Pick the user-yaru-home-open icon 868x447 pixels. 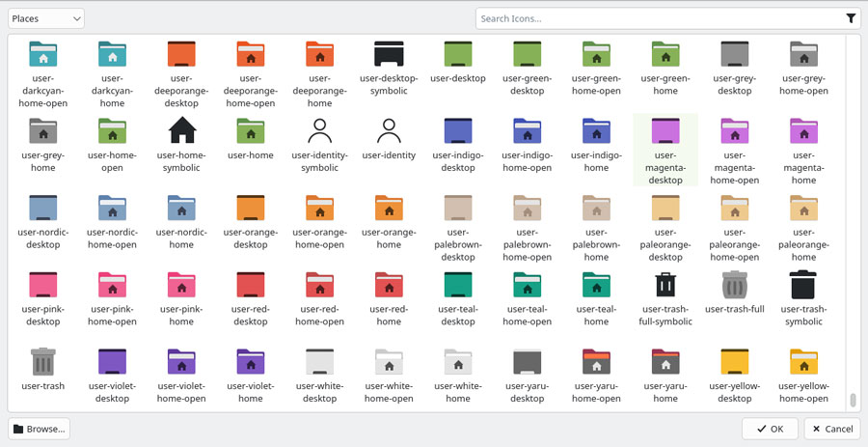(x=596, y=361)
